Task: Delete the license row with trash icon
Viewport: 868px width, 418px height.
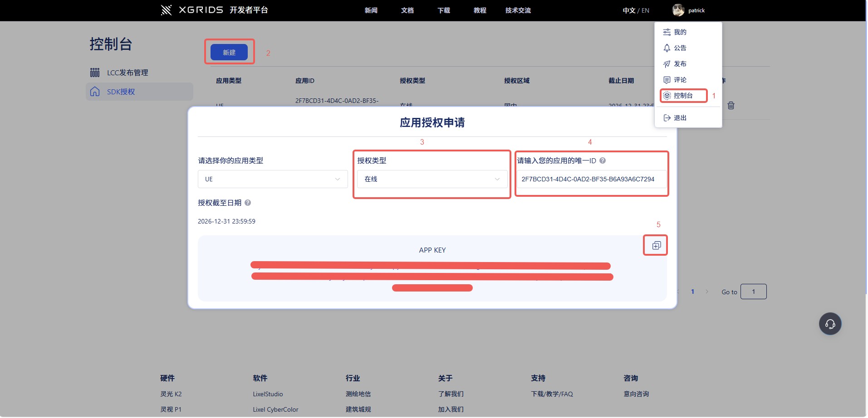Action: coord(731,106)
